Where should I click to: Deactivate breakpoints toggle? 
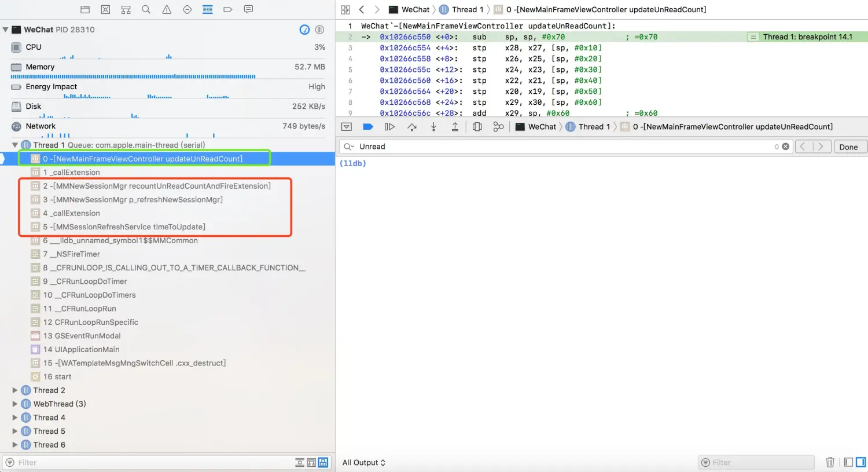(x=367, y=127)
